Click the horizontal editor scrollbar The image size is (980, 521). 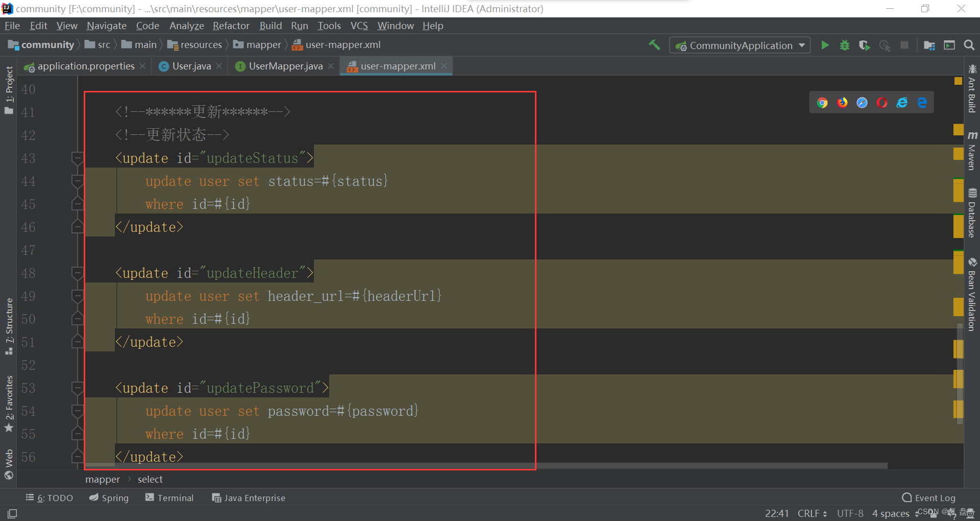[486, 466]
